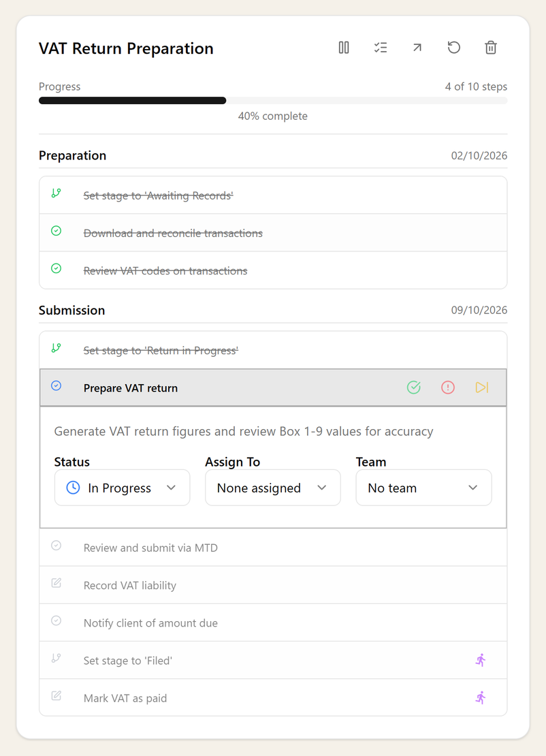The width and height of the screenshot is (546, 756).
Task: Expand the Review and submit via MTD step
Action: [x=273, y=547]
